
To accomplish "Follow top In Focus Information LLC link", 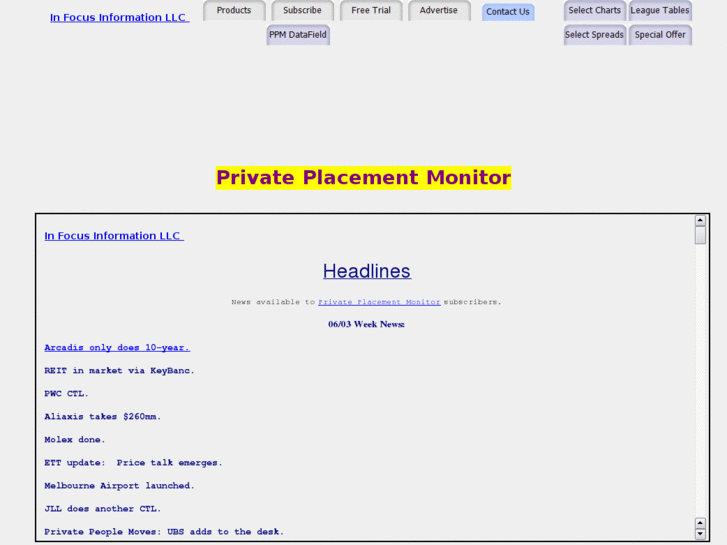I will (120, 18).
